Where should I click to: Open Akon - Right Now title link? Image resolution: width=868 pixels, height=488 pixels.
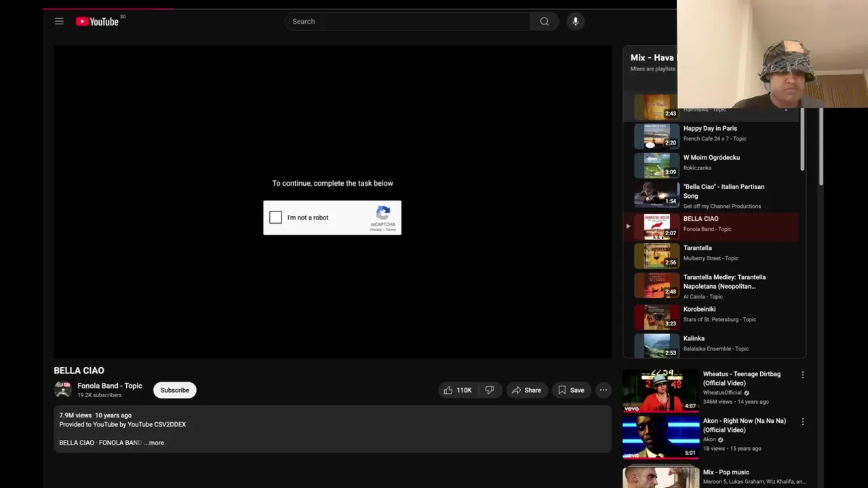744,425
